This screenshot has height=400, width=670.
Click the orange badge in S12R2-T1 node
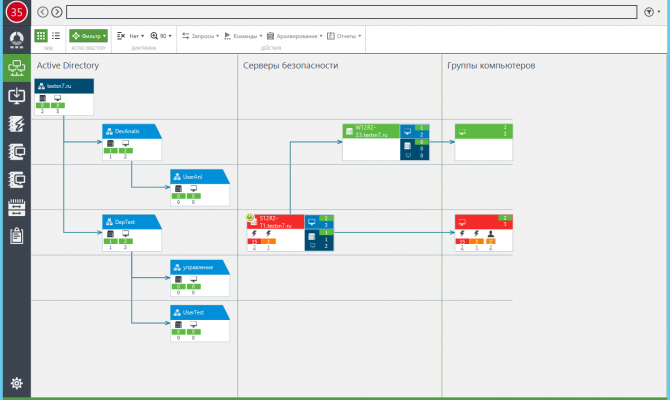click(x=269, y=241)
